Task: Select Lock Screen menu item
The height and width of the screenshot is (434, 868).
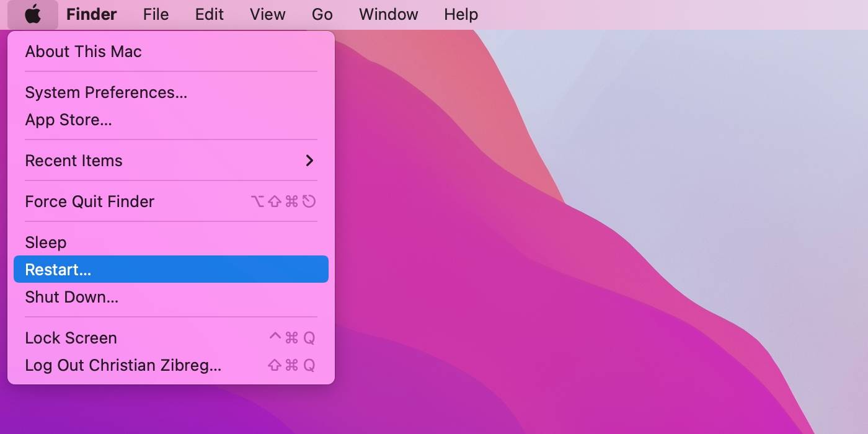Action: click(171, 338)
